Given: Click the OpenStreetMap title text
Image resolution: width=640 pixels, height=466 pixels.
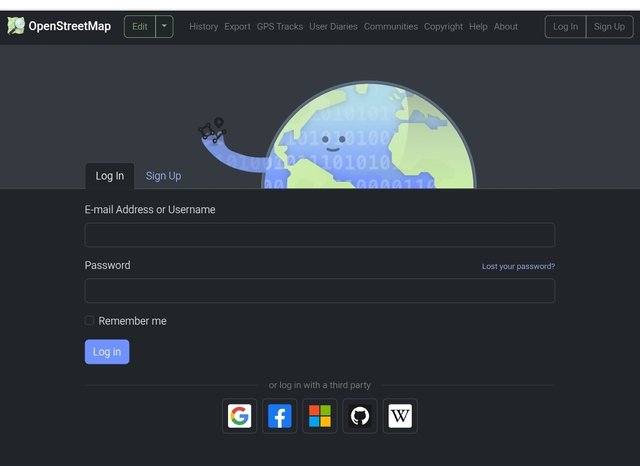Looking at the screenshot, I should point(70,26).
